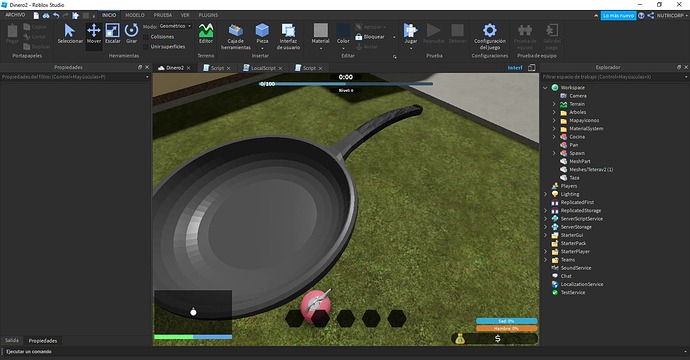This screenshot has width=690, height=360.
Task: Expand the Arboles folder
Action: coord(554,112)
